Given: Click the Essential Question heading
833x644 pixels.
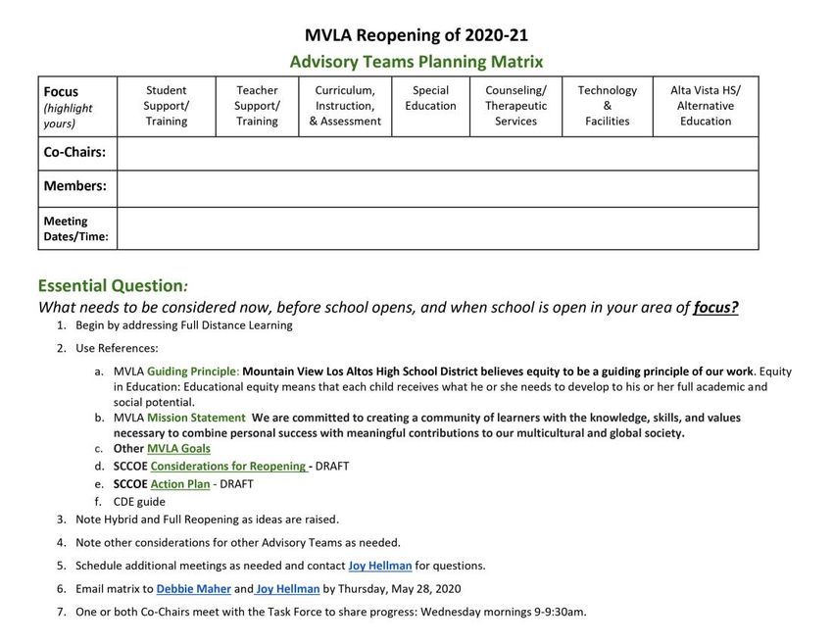Looking at the screenshot, I should click(x=112, y=285).
